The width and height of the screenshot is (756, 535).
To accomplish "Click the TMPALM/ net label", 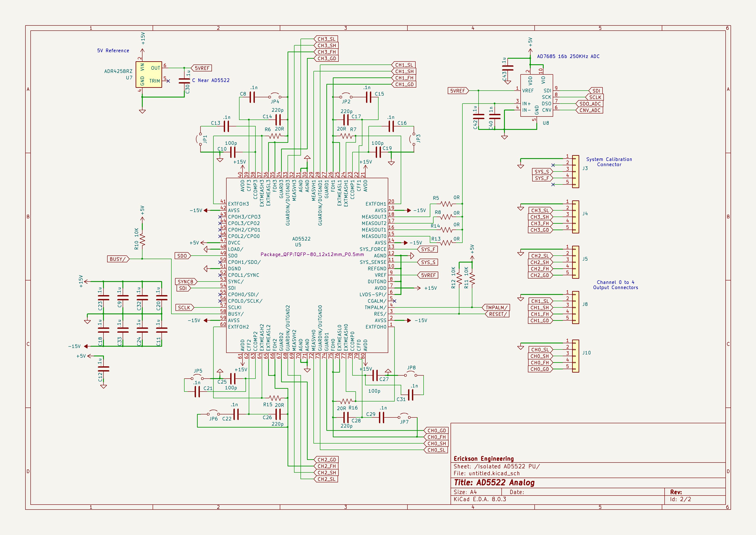I will click(496, 307).
